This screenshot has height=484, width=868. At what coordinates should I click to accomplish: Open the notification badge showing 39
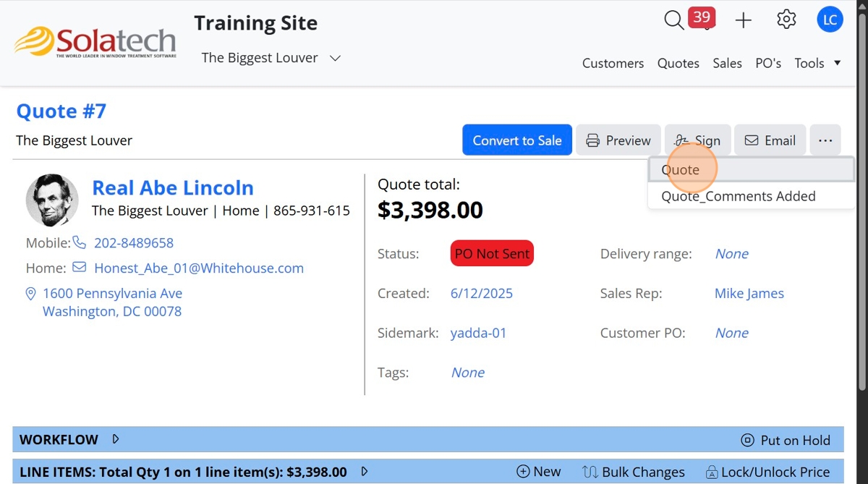(x=701, y=17)
